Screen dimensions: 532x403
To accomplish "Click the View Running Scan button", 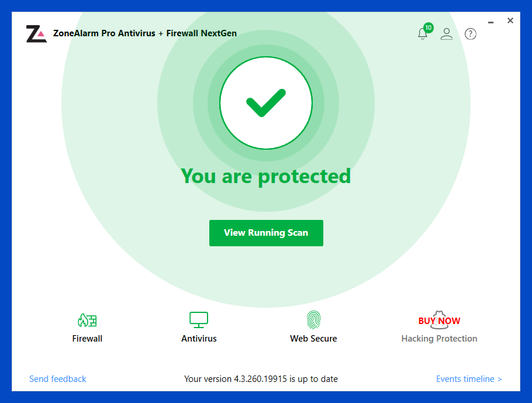I will pyautogui.click(x=266, y=233).
